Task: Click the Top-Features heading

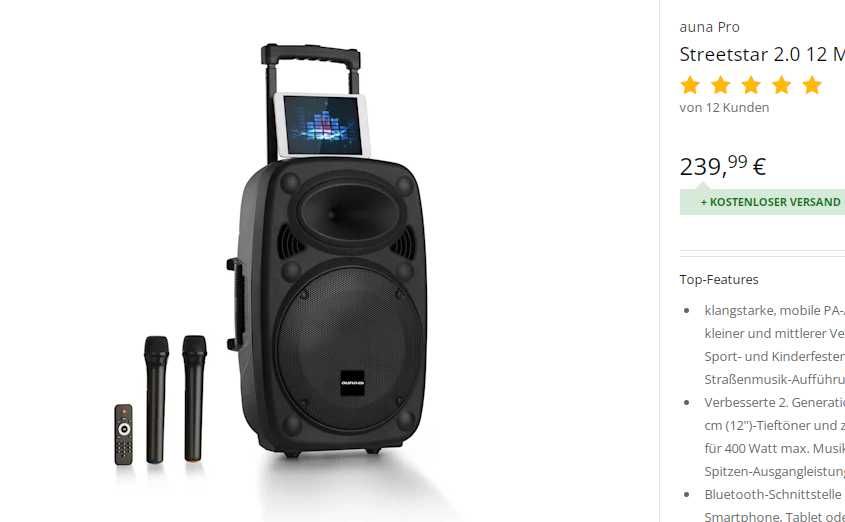Action: coord(719,280)
